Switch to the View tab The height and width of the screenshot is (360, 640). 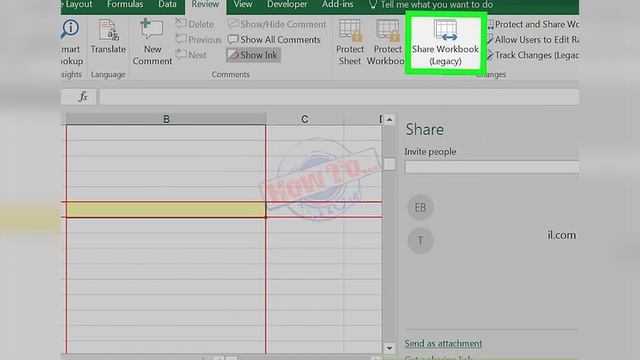243,4
